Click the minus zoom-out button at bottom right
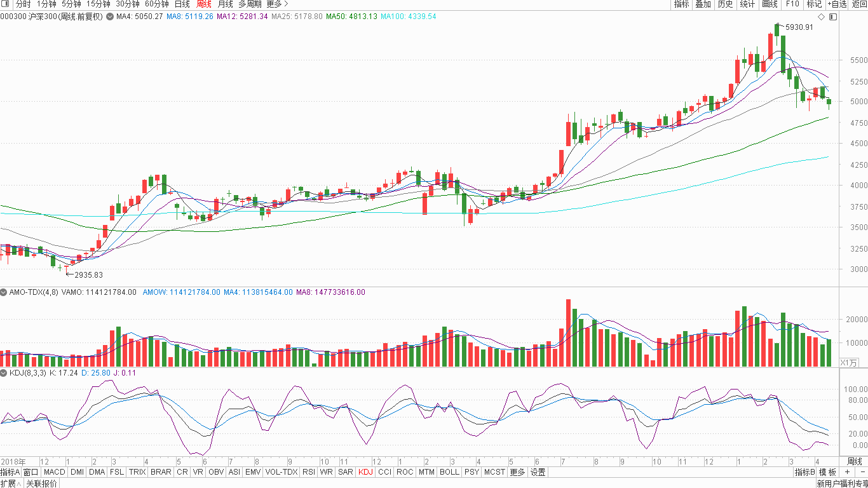This screenshot has width=868, height=488. (861, 472)
